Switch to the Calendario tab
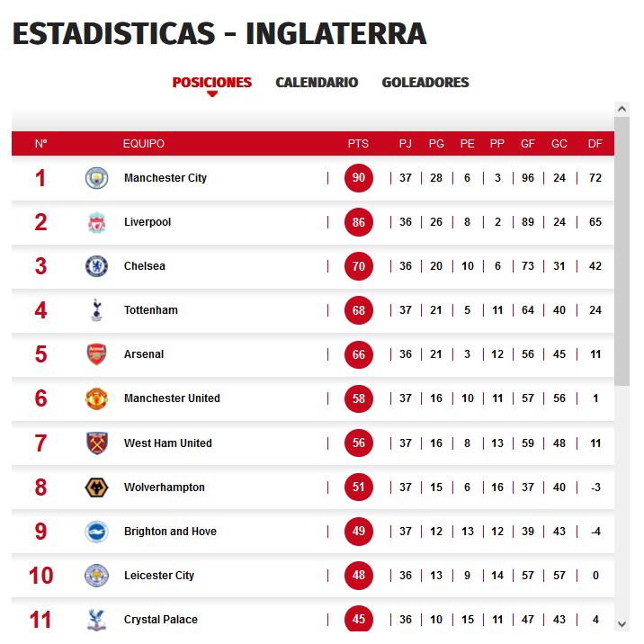 (x=317, y=83)
